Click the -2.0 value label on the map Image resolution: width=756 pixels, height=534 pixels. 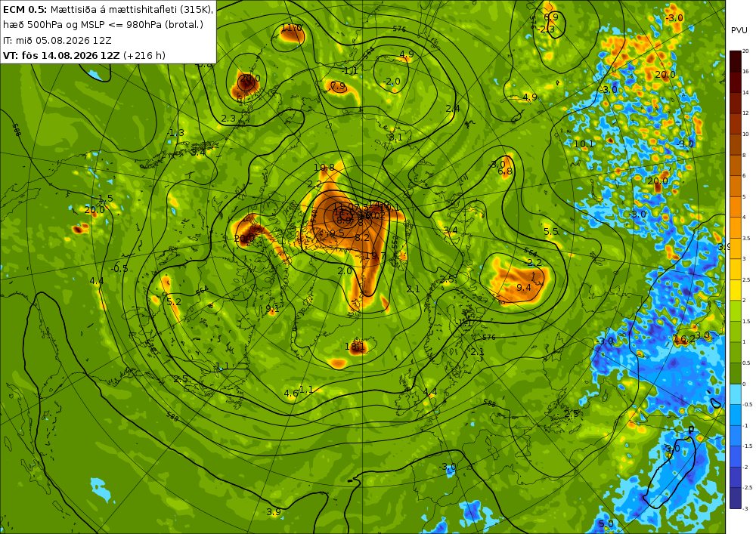[x=391, y=82]
